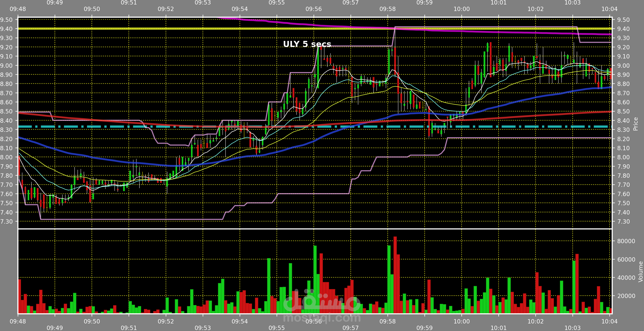Click the 7.30 price label on left axis
Screen dimensions: 644x331
[x=6, y=222]
